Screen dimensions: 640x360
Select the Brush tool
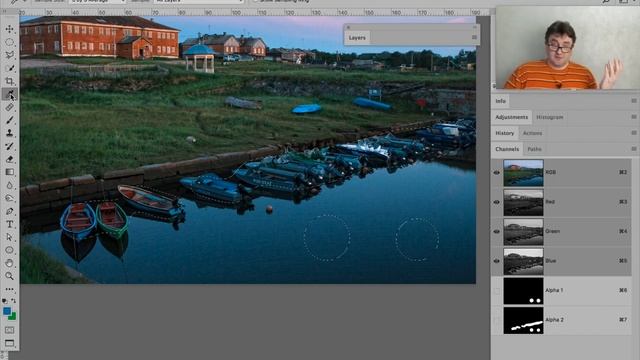click(9, 120)
